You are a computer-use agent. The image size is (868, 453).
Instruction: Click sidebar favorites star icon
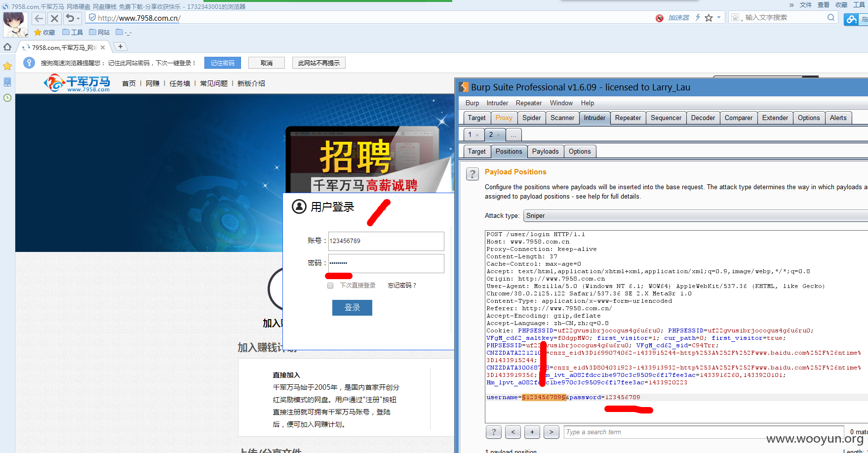pyautogui.click(x=7, y=66)
